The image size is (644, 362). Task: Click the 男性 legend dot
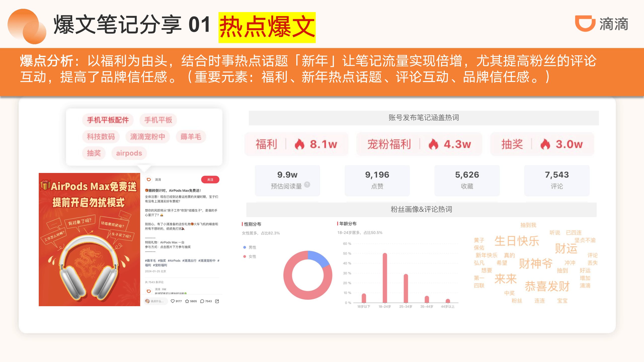pos(245,247)
